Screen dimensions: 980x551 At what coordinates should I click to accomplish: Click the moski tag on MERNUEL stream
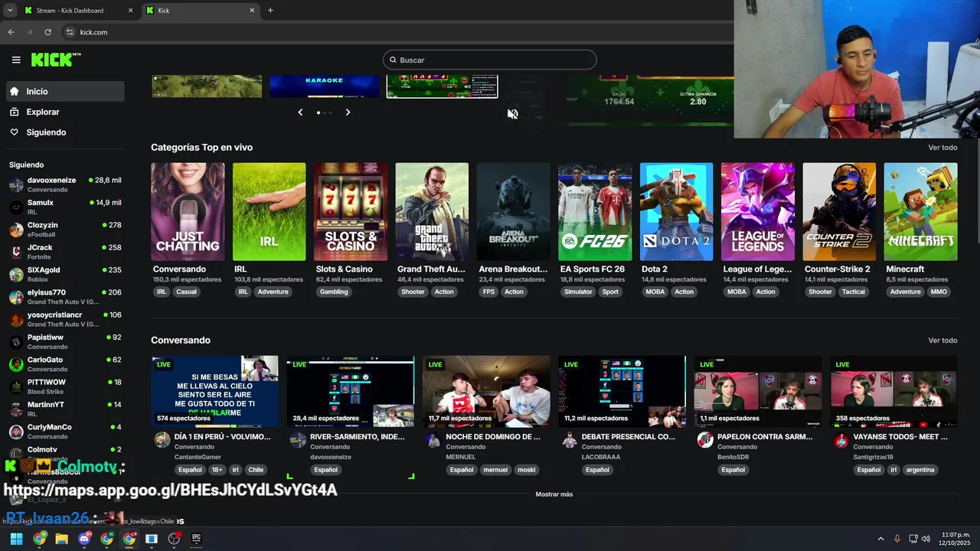tap(526, 470)
